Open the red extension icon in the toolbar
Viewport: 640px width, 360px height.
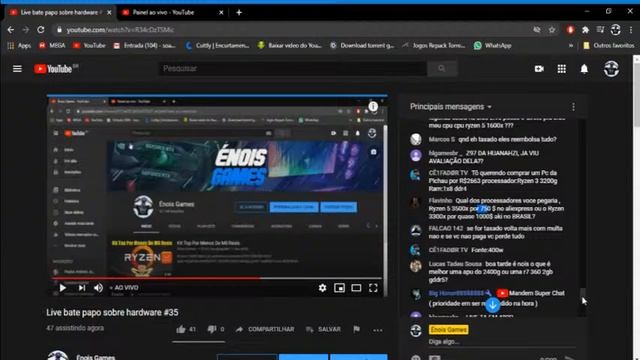click(x=570, y=30)
